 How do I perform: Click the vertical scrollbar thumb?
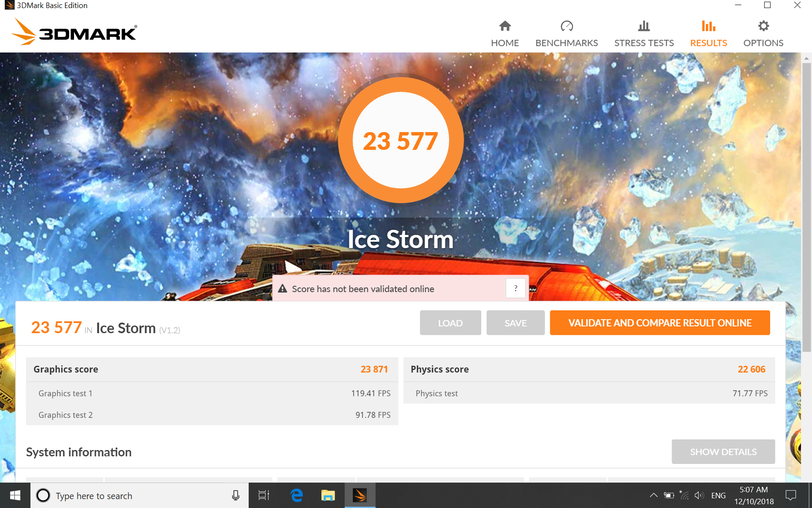click(x=807, y=207)
